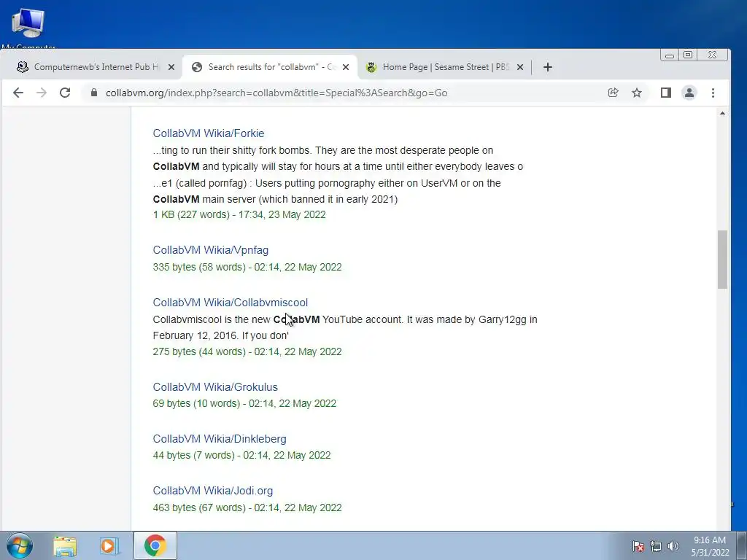
Task: Close the Search results for collabvm tab
Action: coord(346,67)
